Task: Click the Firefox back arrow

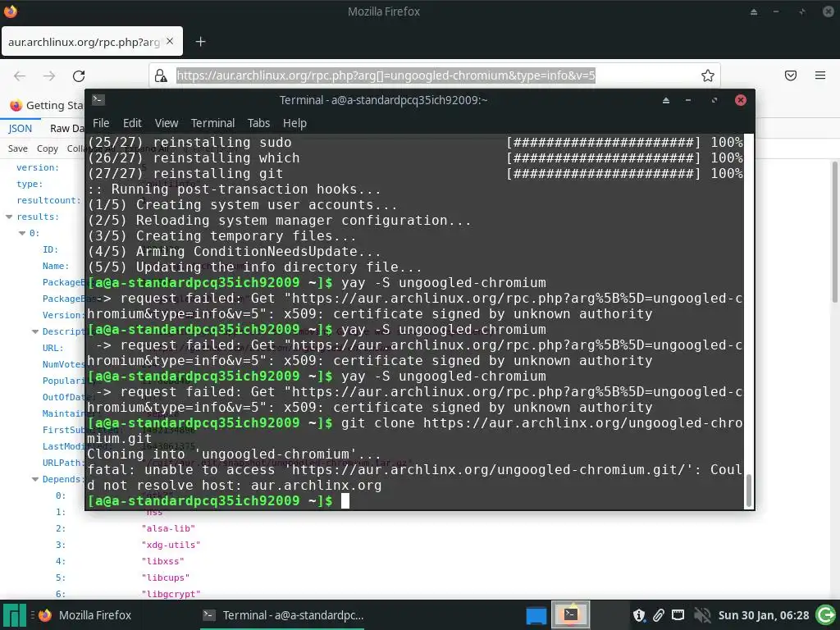Action: (20, 76)
